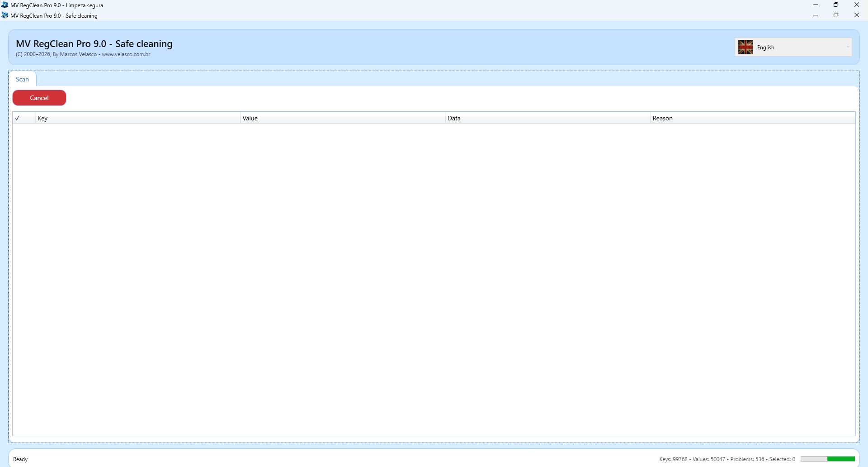Click the Keys and Problems statistics text
Viewport: 868px width, 467px height.
[x=727, y=459]
